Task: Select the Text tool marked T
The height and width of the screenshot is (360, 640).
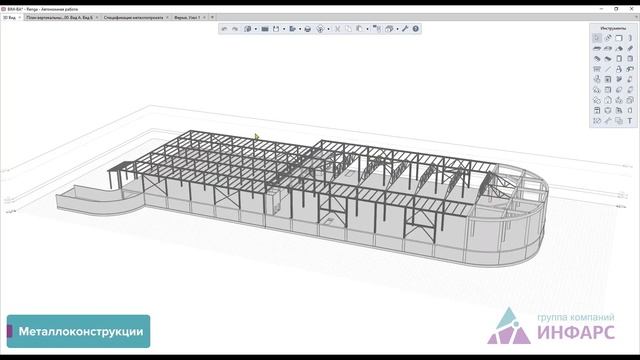Action: tap(630, 121)
